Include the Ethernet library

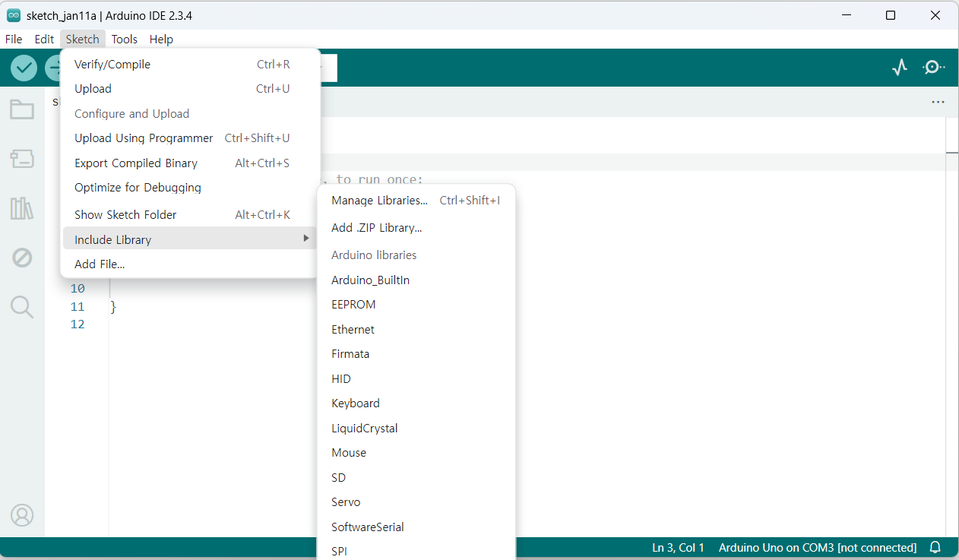point(416,330)
